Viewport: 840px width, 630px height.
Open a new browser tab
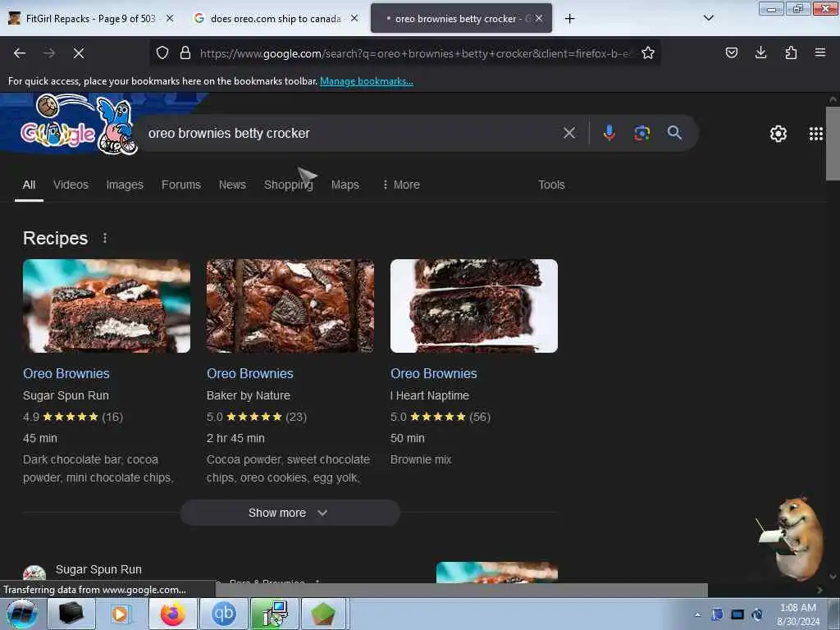coord(570,19)
